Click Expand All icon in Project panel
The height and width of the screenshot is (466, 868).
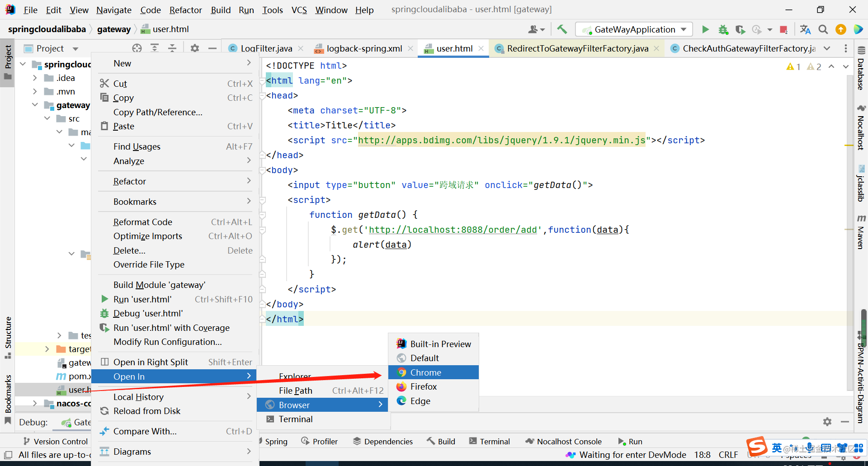coord(155,48)
